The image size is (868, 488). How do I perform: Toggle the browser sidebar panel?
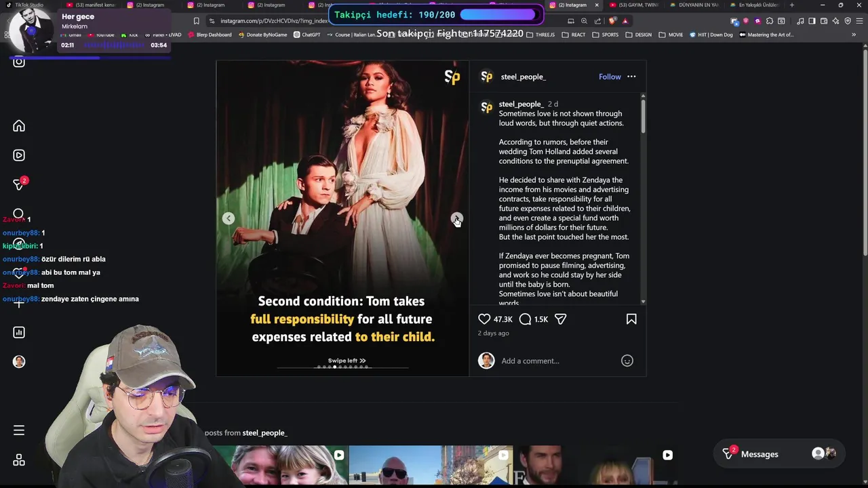(812, 21)
